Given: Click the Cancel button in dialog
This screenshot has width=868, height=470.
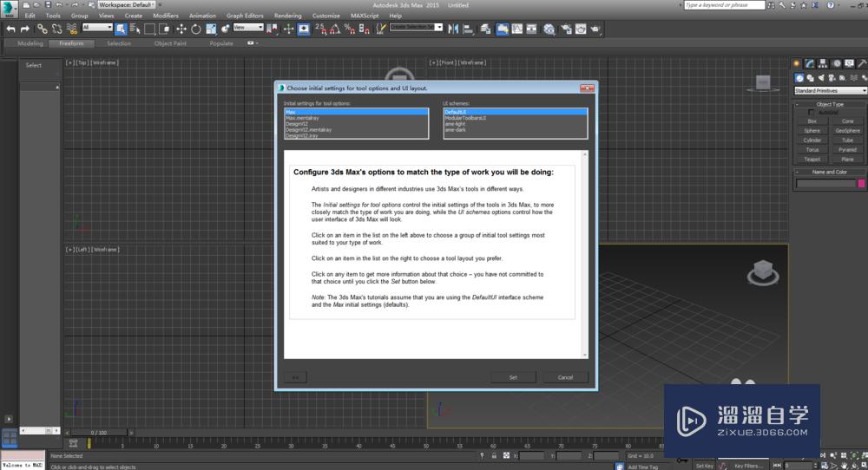Looking at the screenshot, I should pos(565,378).
